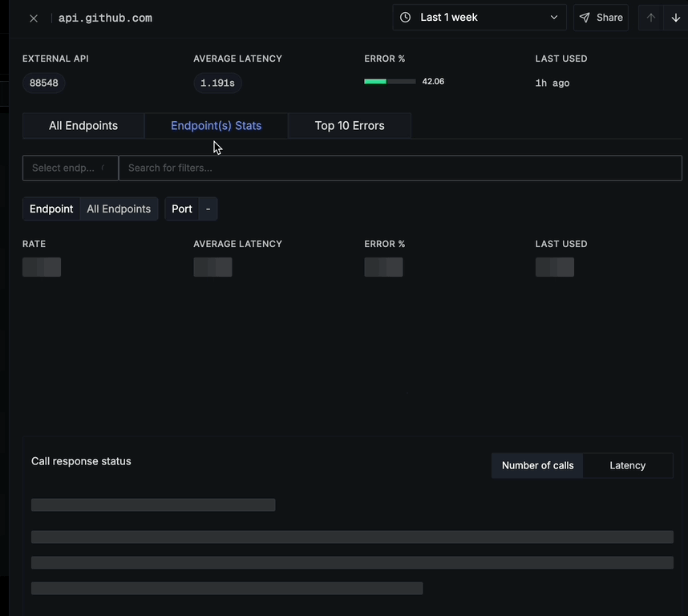Focus the Search for filters field
Viewport: 688px width, 616px height.
[x=400, y=168]
